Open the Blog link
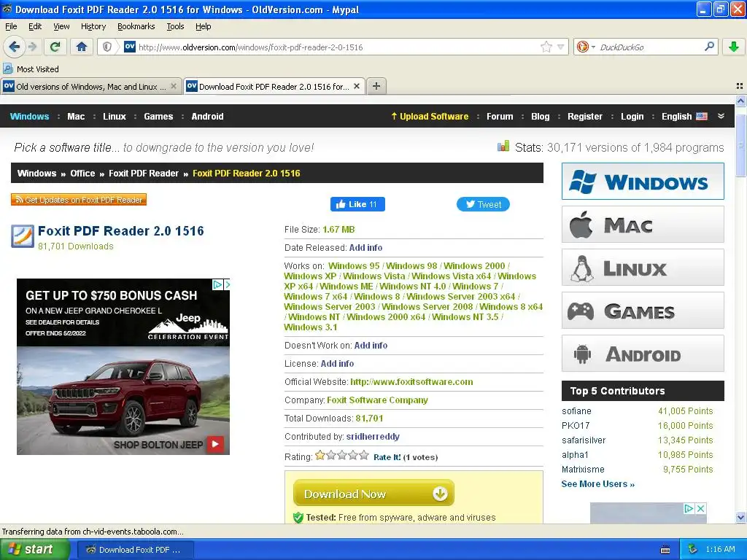This screenshot has height=560, width=747. point(541,116)
